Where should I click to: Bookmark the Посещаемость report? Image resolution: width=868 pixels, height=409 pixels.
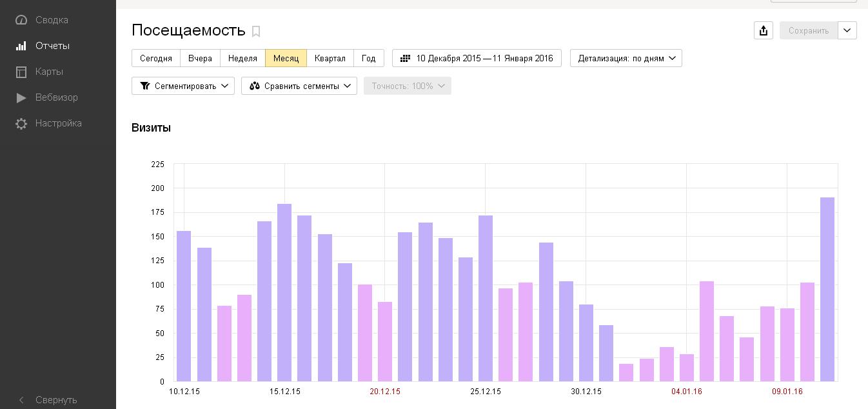tap(256, 31)
